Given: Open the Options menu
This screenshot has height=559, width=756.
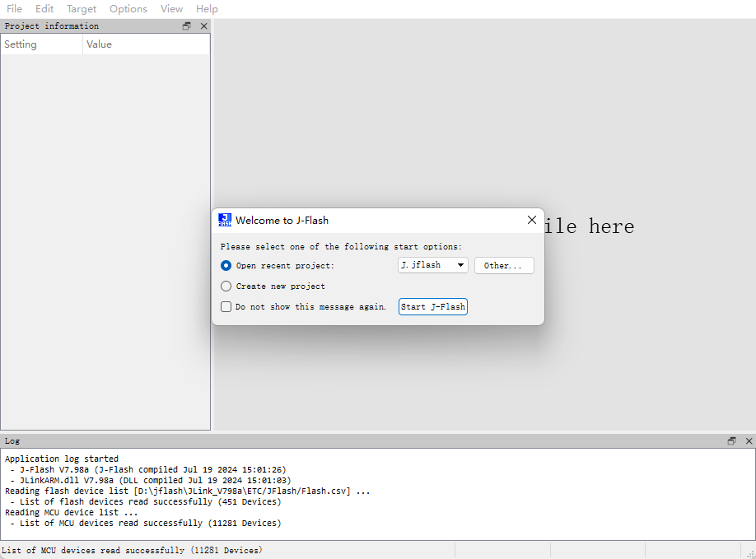Looking at the screenshot, I should pos(128,9).
